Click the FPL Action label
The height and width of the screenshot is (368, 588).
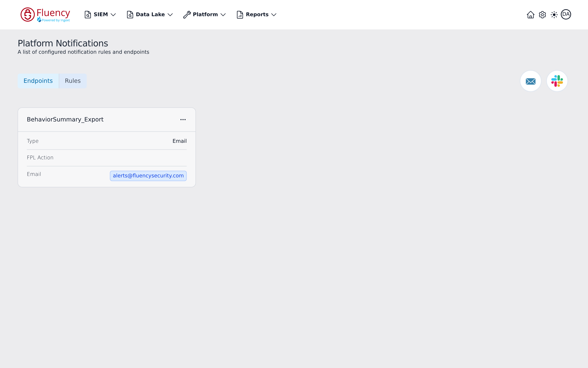[x=40, y=158]
